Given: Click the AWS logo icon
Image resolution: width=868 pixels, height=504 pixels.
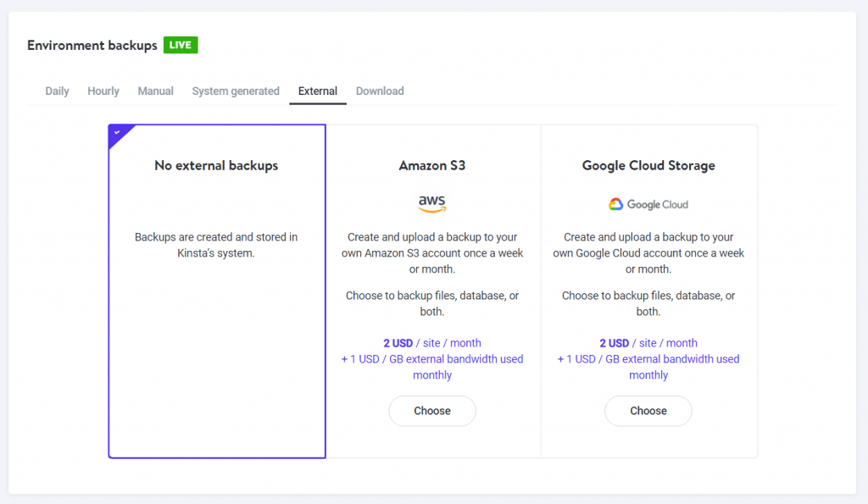Looking at the screenshot, I should [x=432, y=204].
